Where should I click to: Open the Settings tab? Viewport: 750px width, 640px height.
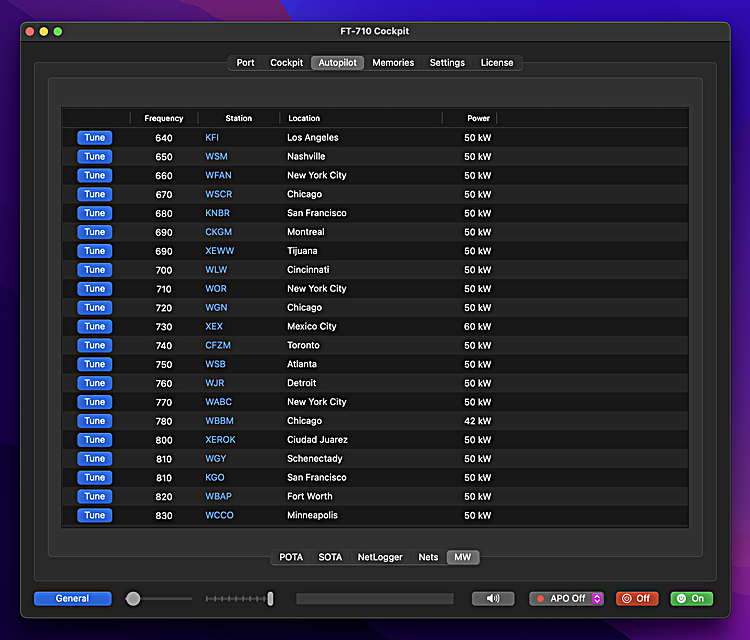tap(447, 63)
